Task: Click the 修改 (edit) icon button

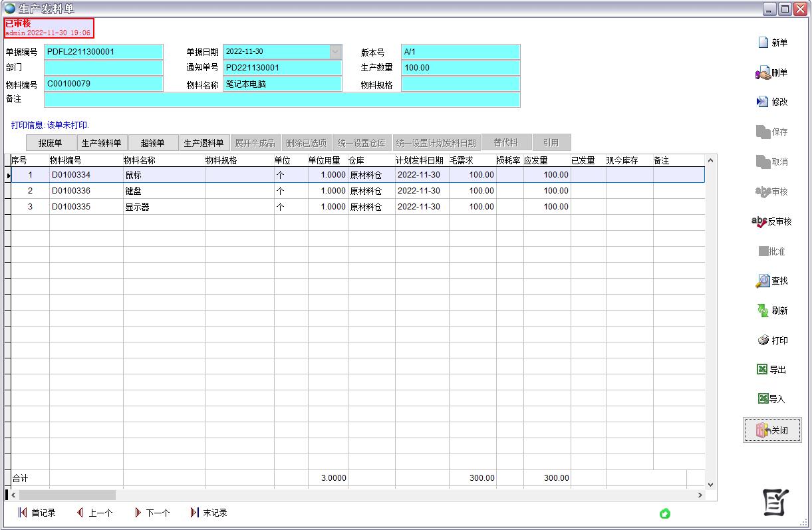Action: [763, 102]
